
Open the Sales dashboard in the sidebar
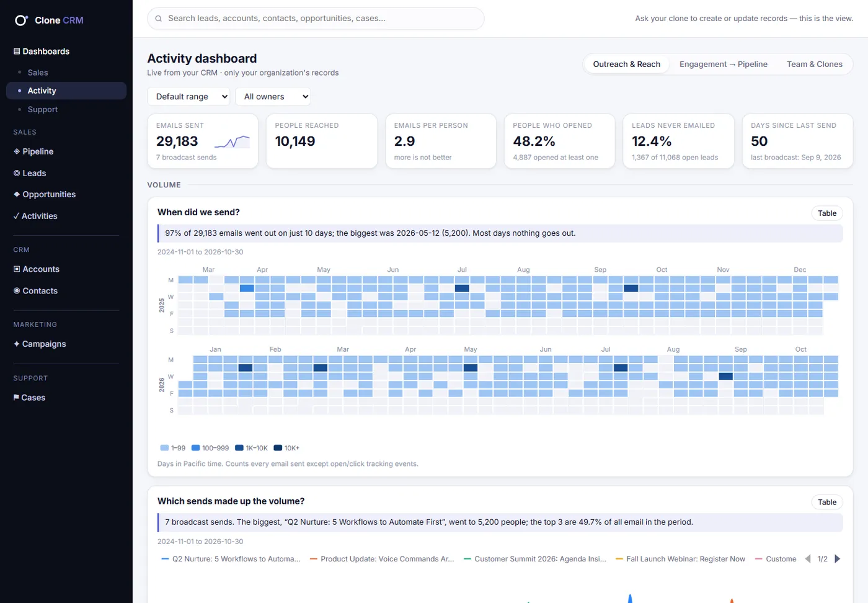click(x=38, y=73)
